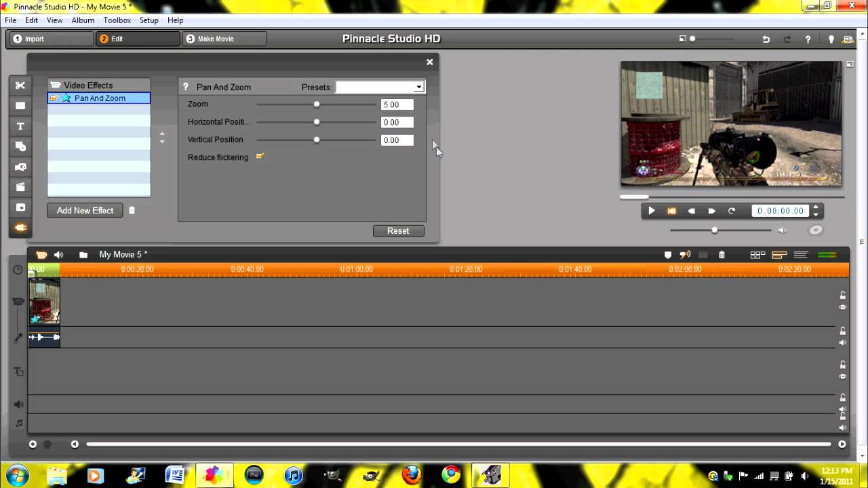Click the clip marker icon on timeline toolbar
This screenshot has width=868, height=488.
coord(667,255)
